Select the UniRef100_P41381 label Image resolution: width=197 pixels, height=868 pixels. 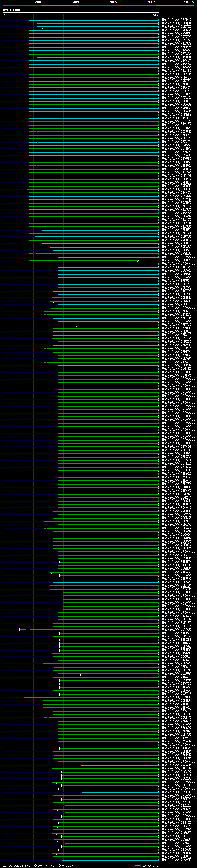176,226
